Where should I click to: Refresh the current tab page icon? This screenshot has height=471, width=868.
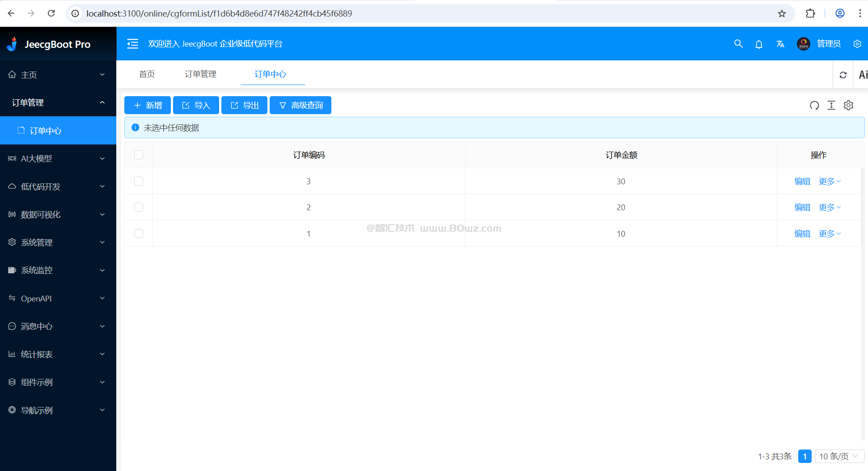point(843,75)
